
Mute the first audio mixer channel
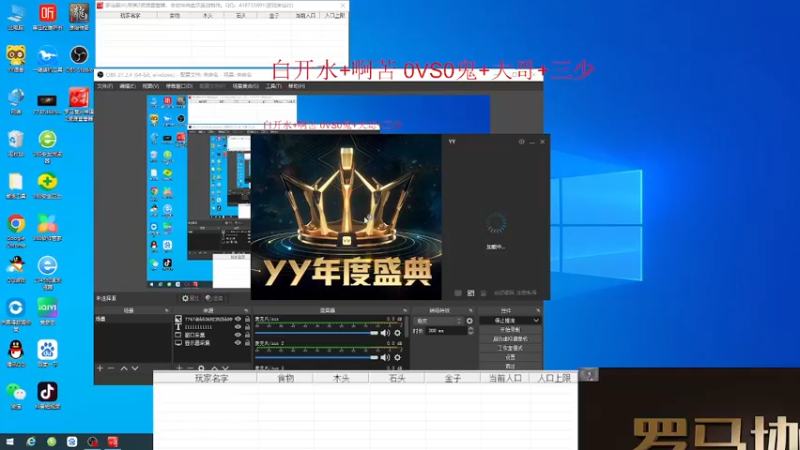[385, 333]
